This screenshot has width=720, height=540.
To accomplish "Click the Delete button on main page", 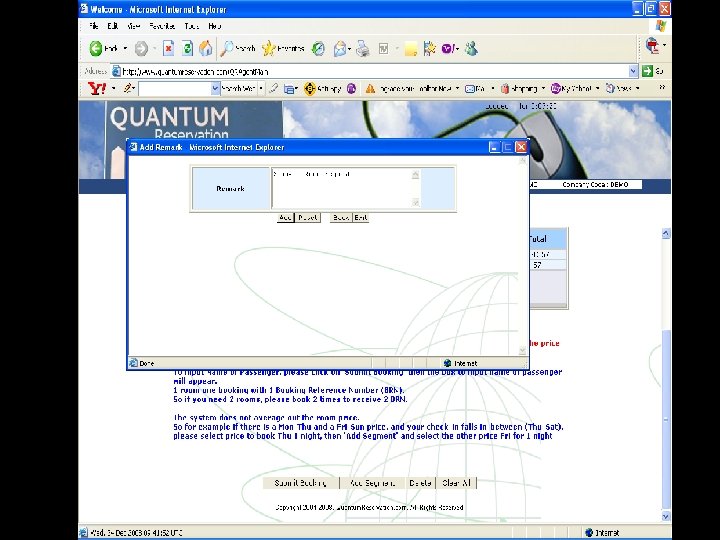I will 420,483.
